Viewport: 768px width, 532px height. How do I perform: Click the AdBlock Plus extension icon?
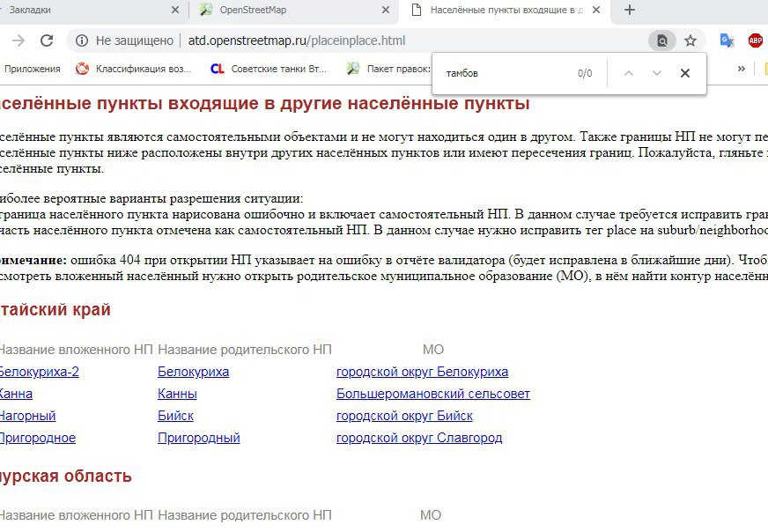pyautogui.click(x=755, y=41)
